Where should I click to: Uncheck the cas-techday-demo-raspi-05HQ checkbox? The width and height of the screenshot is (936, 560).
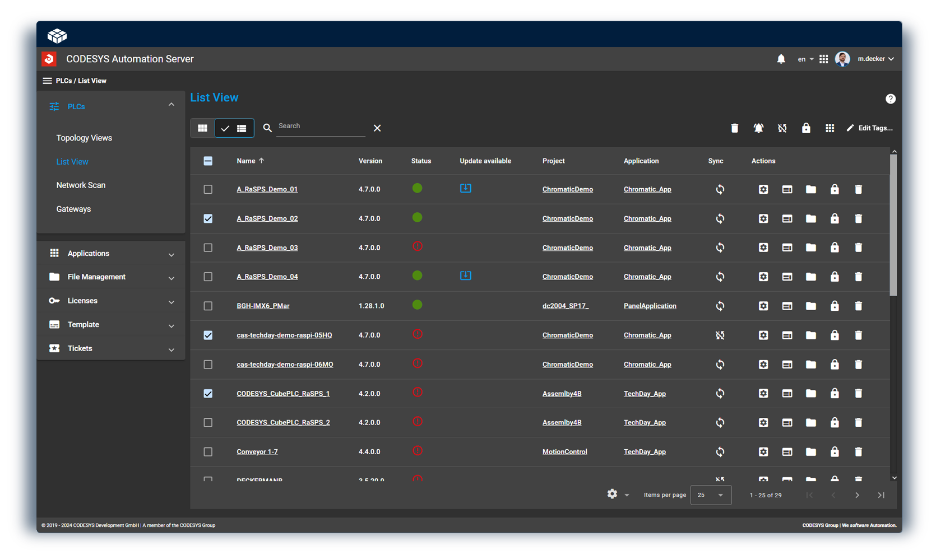pyautogui.click(x=208, y=335)
